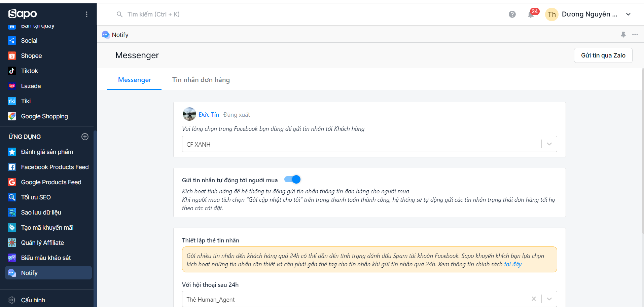The image size is (644, 307).
Task: Toggle automatic messages to buyers switch
Action: coord(292,180)
